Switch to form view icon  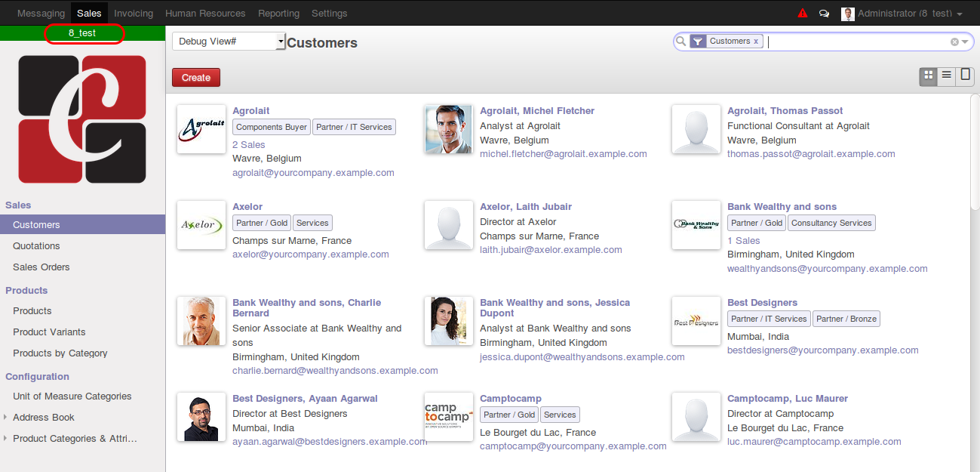click(x=965, y=76)
